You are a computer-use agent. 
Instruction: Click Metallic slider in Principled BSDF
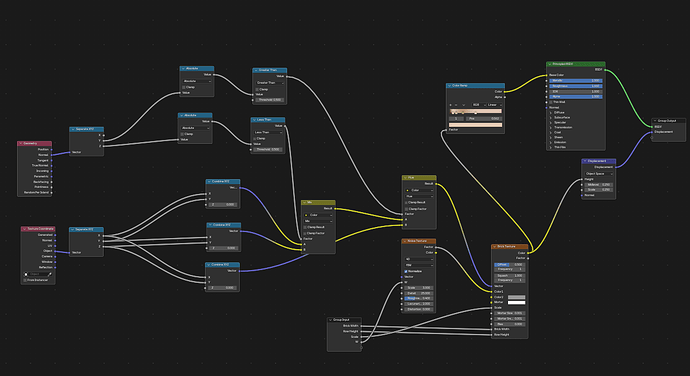tap(576, 81)
